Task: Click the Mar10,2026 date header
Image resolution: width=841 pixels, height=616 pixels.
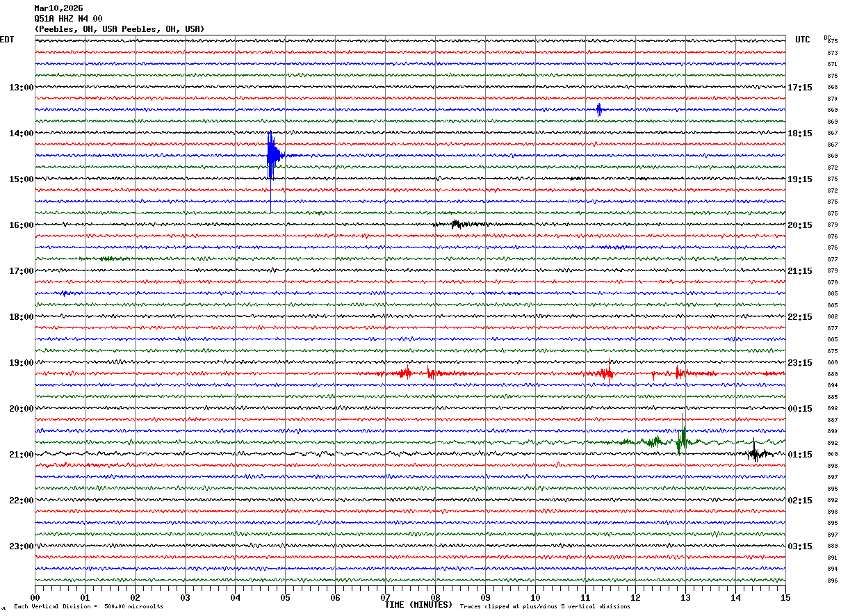Action: (x=58, y=8)
